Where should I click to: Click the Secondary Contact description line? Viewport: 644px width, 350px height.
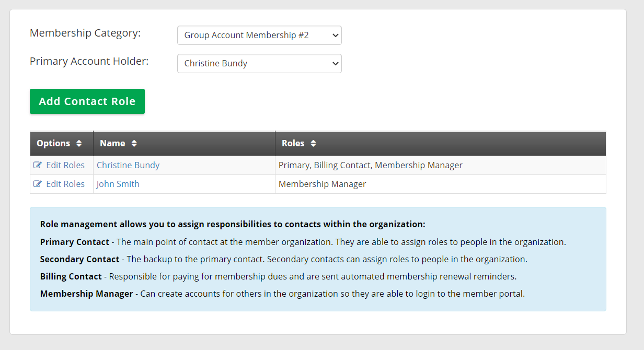284,259
